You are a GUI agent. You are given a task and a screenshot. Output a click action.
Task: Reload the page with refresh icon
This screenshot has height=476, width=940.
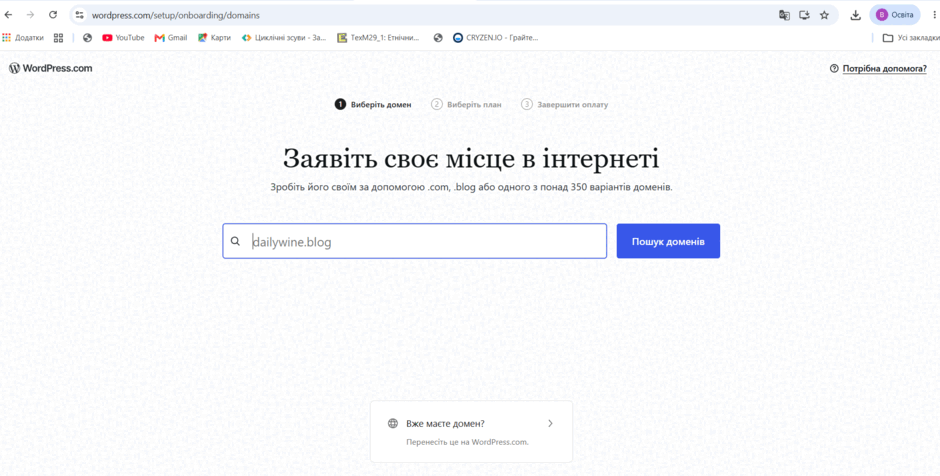(53, 15)
